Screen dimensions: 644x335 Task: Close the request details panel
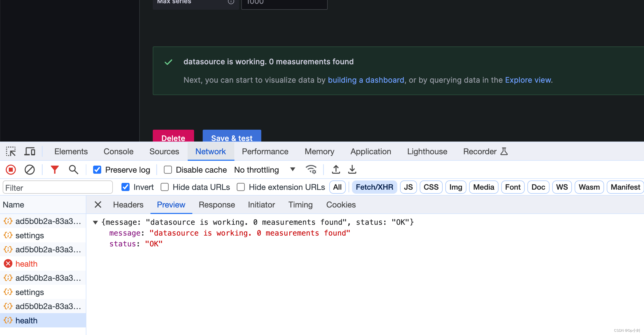click(98, 205)
